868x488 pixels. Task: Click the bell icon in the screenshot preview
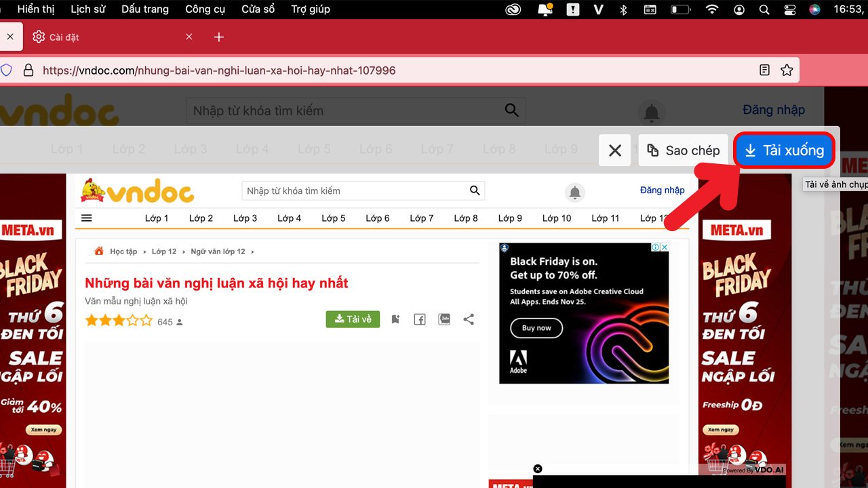pyautogui.click(x=575, y=193)
